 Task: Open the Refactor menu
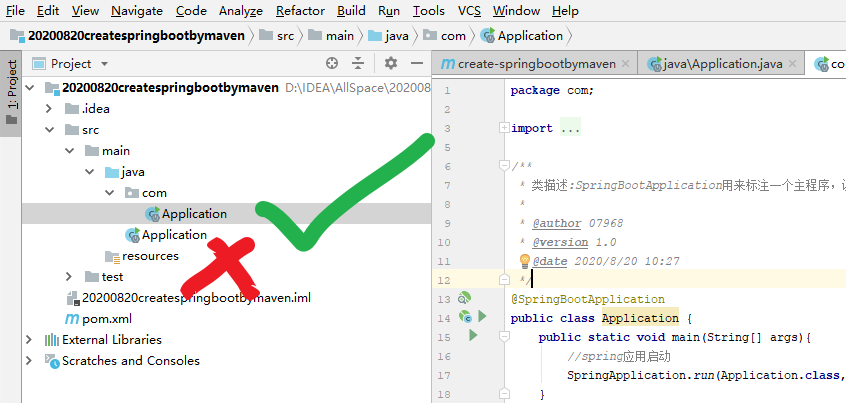coord(301,11)
